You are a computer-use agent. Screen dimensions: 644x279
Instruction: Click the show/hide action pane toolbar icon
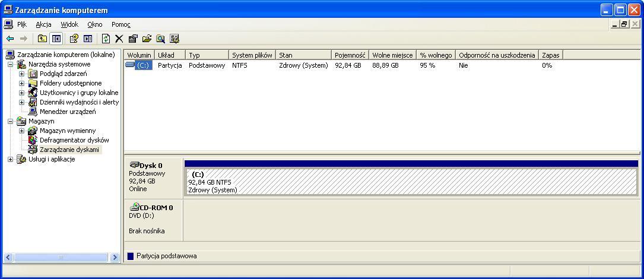[88, 39]
